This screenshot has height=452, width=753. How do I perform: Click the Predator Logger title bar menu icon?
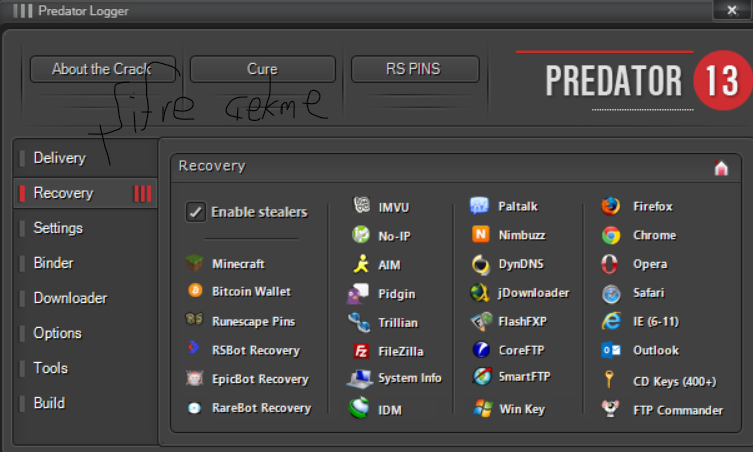tap(23, 11)
